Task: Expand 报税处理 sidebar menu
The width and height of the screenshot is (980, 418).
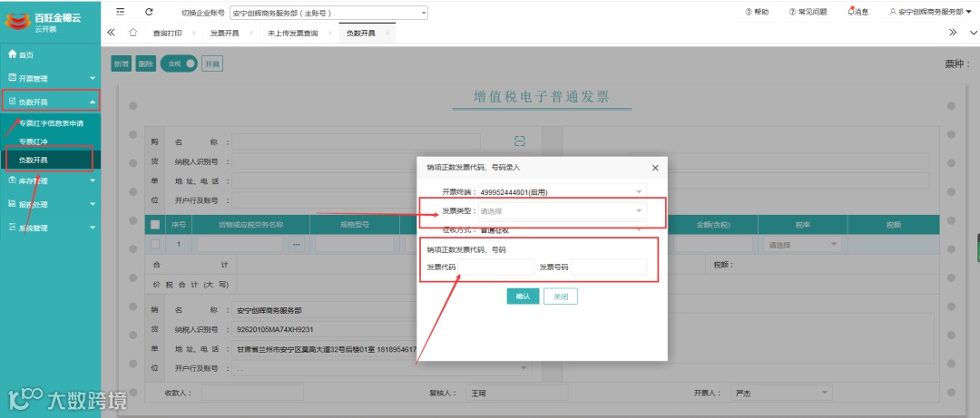Action: (x=51, y=204)
